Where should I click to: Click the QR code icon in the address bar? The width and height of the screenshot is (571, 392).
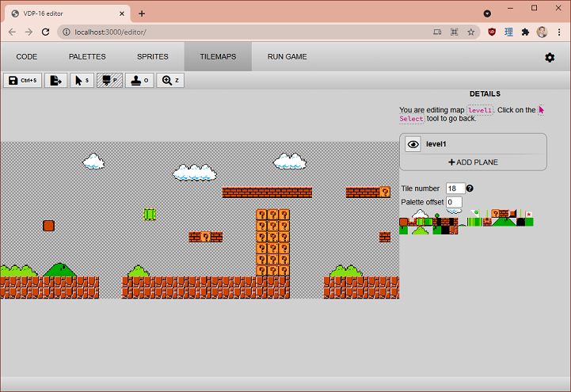click(x=454, y=32)
